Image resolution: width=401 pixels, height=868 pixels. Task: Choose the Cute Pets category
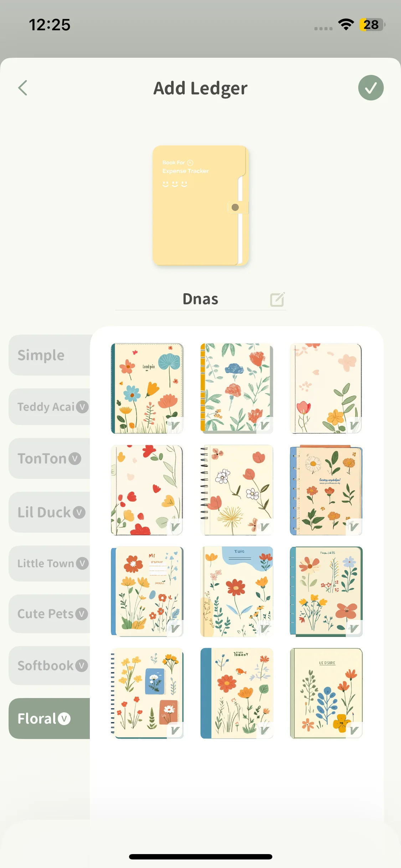click(x=50, y=614)
